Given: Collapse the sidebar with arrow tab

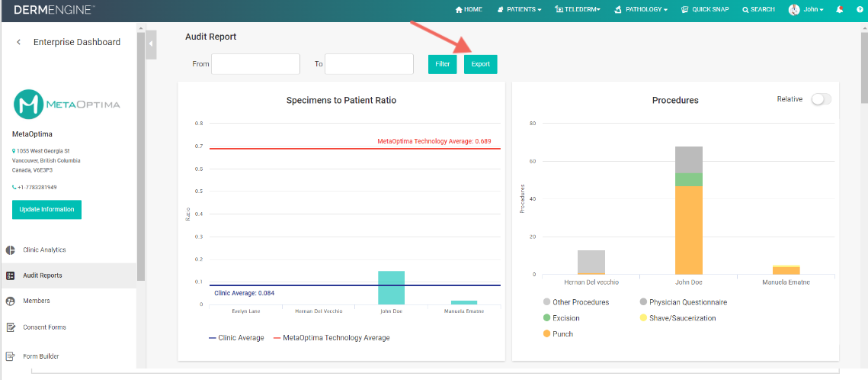Looking at the screenshot, I should click(151, 45).
